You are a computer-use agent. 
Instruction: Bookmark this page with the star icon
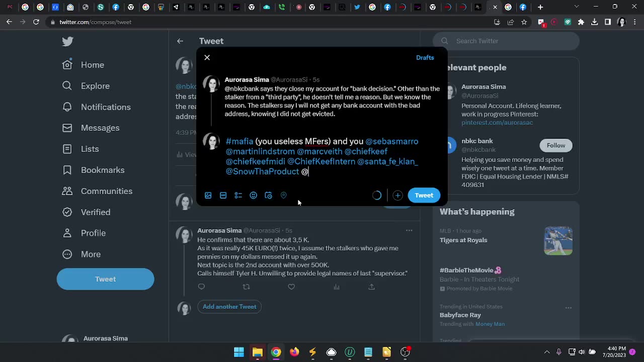524,22
